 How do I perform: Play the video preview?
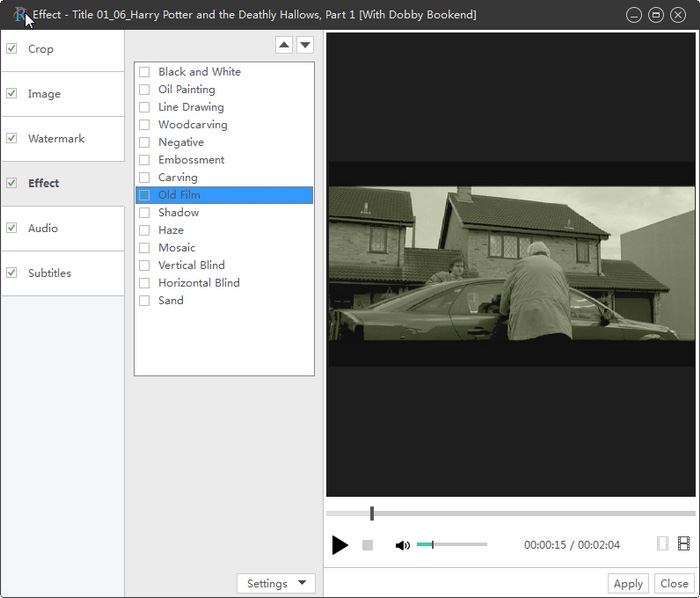point(340,545)
